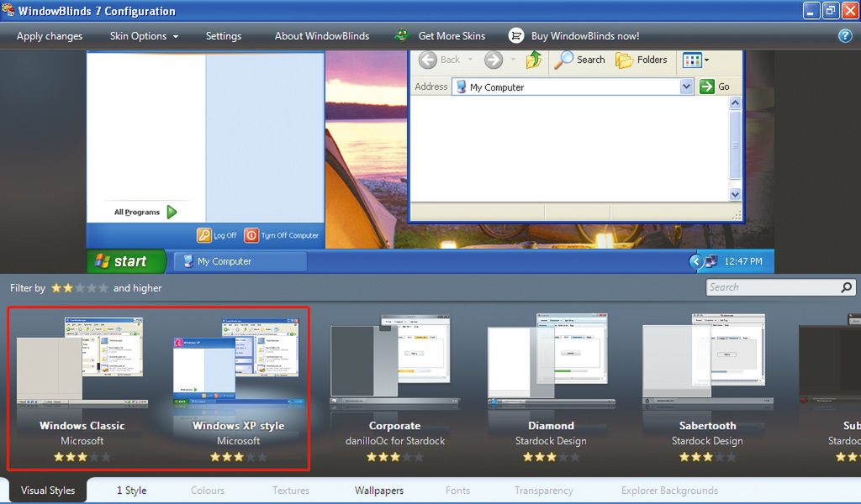Click the Folders button in preview toolbar
The height and width of the screenshot is (504, 861).
(x=642, y=60)
